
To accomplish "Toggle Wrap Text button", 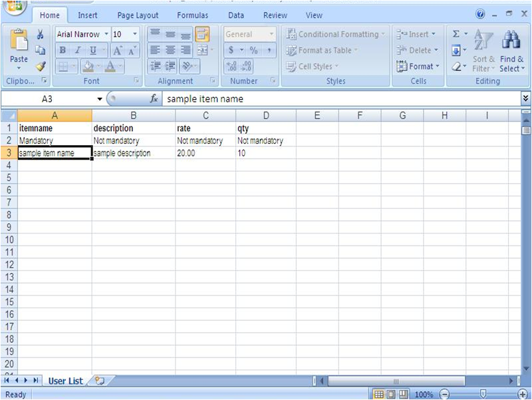I will 202,34.
